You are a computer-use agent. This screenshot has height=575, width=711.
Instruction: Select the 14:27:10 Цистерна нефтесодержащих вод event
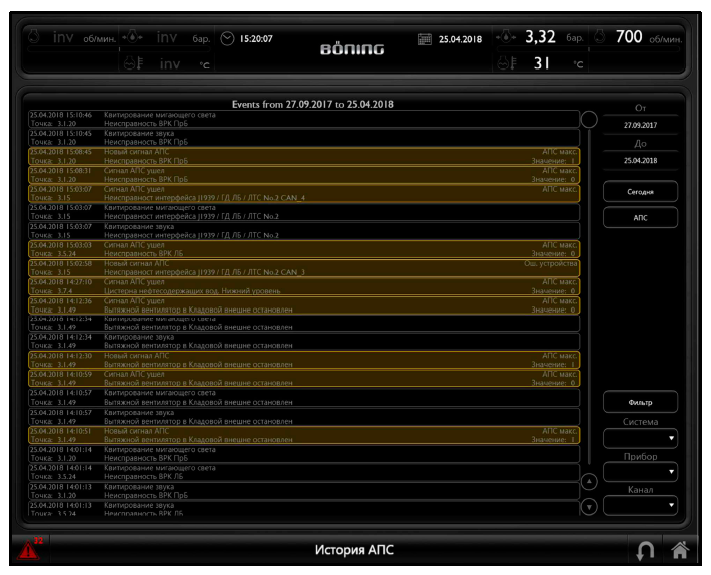coord(304,287)
